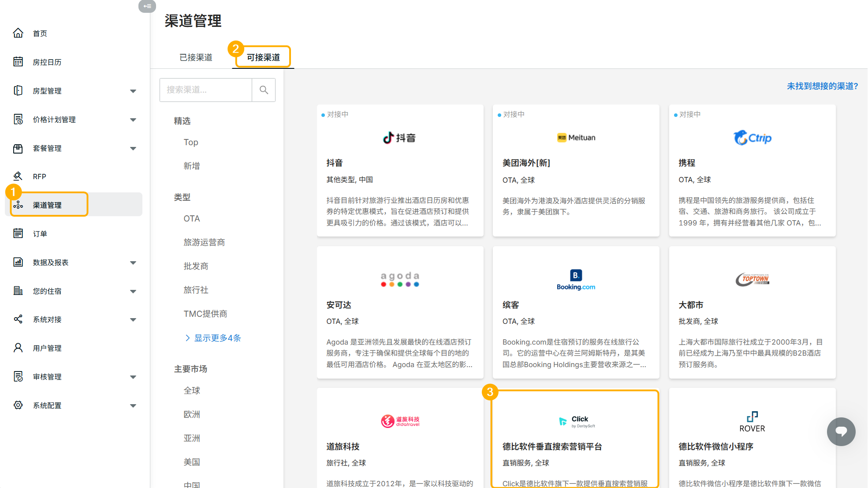Open the Booking.com 缤客 channel card

tap(576, 312)
